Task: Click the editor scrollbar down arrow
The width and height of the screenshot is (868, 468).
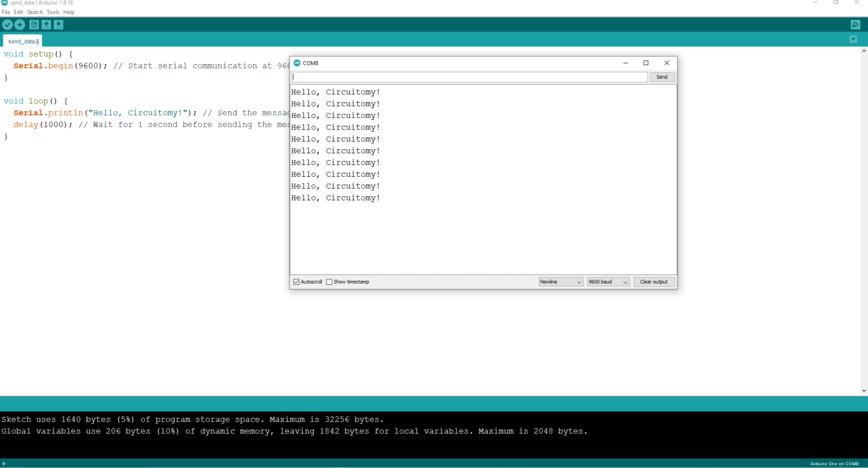Action: coord(864,390)
